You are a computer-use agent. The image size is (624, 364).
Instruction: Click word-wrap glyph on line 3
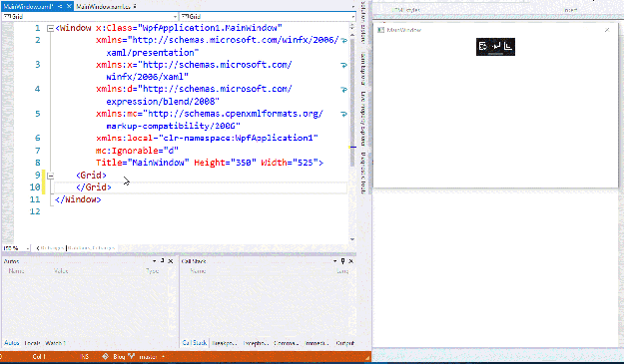pos(343,65)
